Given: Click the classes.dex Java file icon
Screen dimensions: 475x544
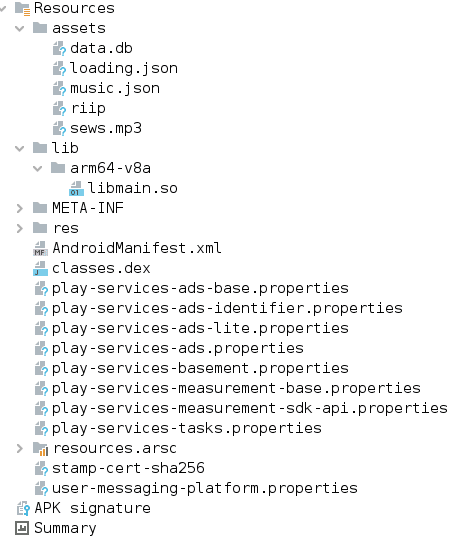Looking at the screenshot, I should 40,269.
